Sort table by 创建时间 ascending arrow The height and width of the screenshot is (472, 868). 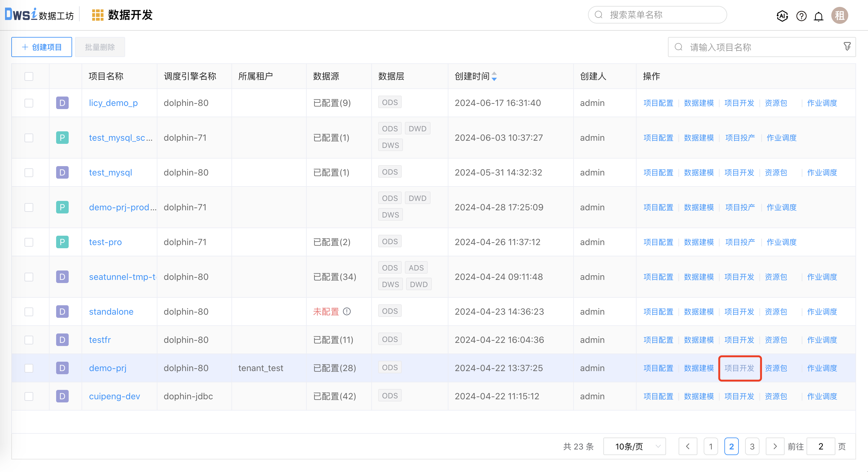point(494,74)
